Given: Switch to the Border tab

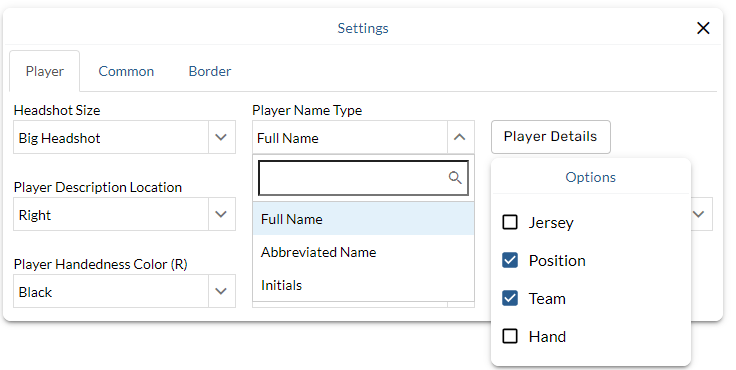Looking at the screenshot, I should point(210,71).
